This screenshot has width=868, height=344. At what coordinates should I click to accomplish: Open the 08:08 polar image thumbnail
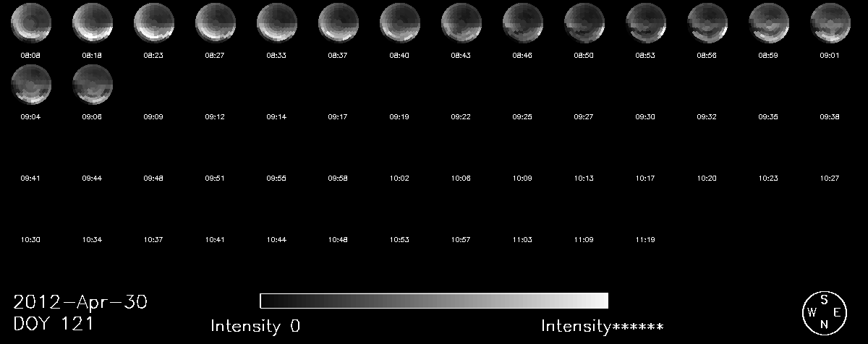pyautogui.click(x=31, y=23)
